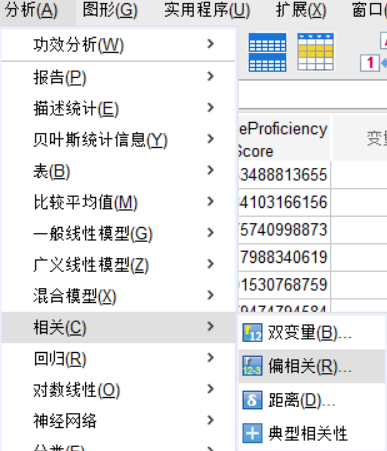Viewport: 387px width, 451px height.
Task: Choose 偏相关(R)... partial correlation
Action: point(312,366)
